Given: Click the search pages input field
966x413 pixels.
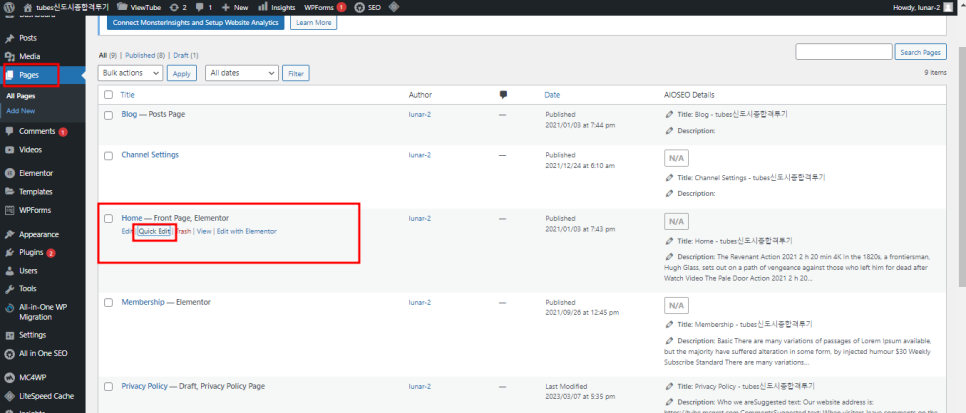Looking at the screenshot, I should (844, 52).
